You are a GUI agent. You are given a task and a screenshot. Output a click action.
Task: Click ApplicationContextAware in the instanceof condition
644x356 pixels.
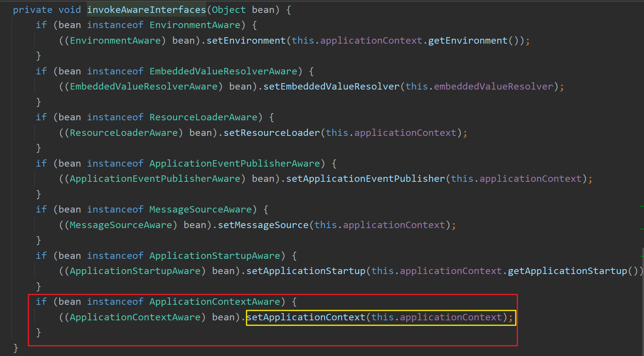[215, 302]
